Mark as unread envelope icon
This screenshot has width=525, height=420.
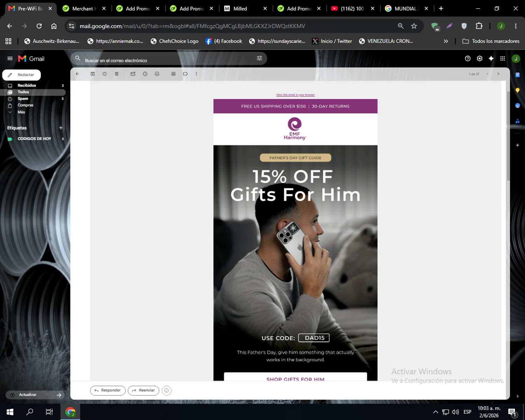(x=133, y=74)
